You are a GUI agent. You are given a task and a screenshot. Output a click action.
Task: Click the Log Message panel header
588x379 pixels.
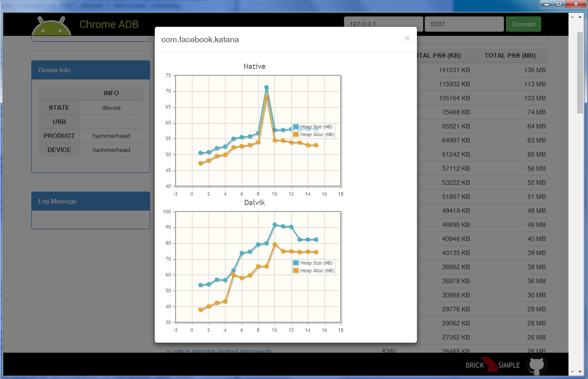click(91, 201)
